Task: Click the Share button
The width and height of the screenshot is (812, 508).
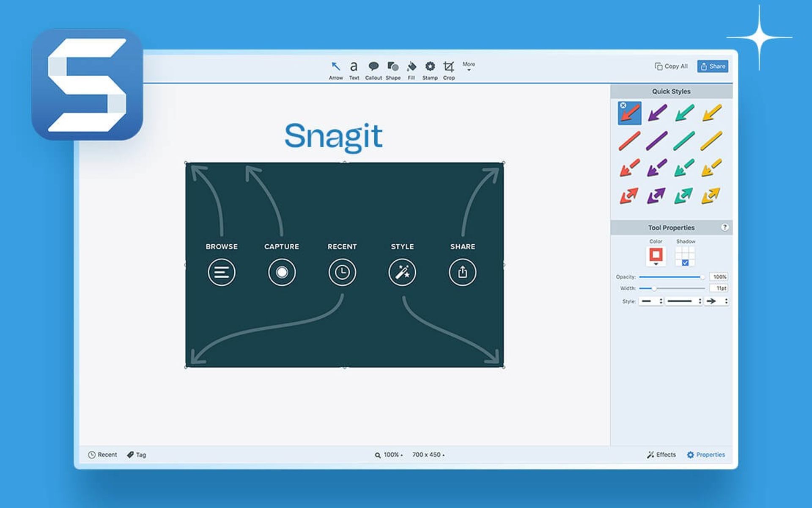Action: (714, 66)
